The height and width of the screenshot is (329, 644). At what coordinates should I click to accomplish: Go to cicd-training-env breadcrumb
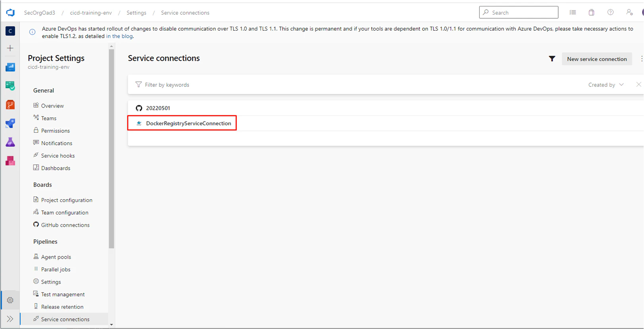point(91,13)
